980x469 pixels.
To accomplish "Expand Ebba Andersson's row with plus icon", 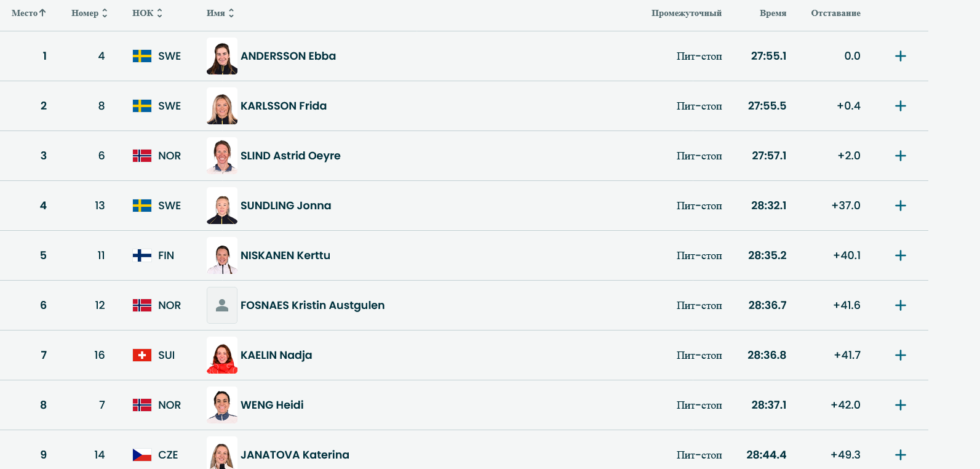I will tap(900, 56).
